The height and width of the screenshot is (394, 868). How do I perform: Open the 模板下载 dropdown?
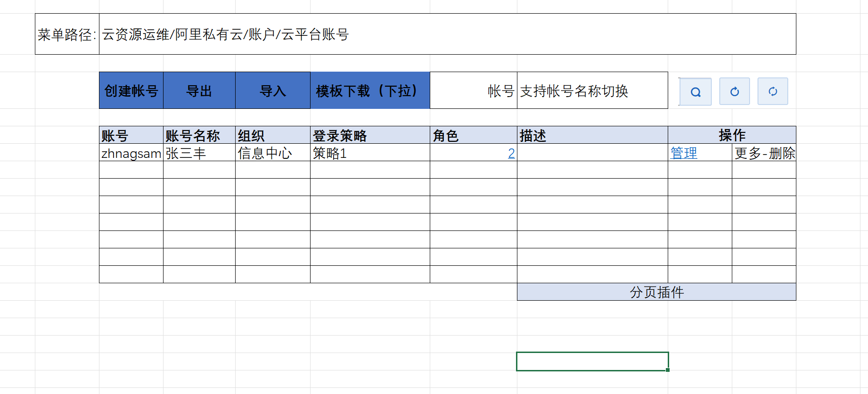pos(370,90)
